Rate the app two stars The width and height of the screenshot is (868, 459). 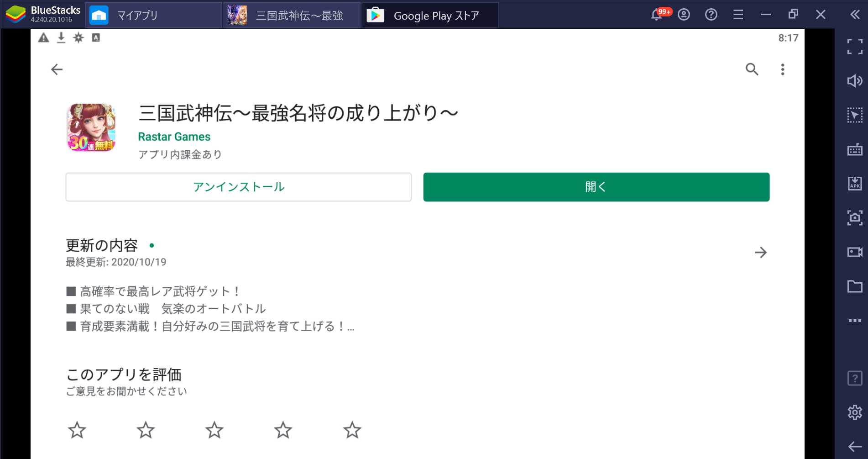pyautogui.click(x=146, y=430)
